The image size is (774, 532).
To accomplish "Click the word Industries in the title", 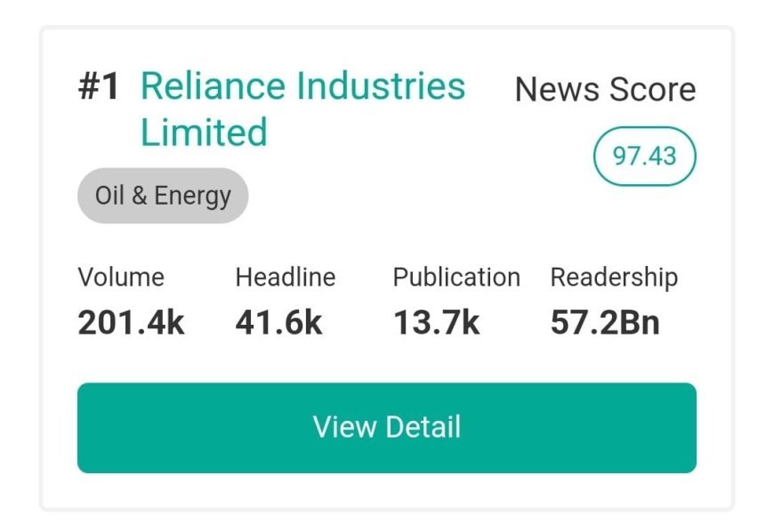I will pyautogui.click(x=381, y=86).
